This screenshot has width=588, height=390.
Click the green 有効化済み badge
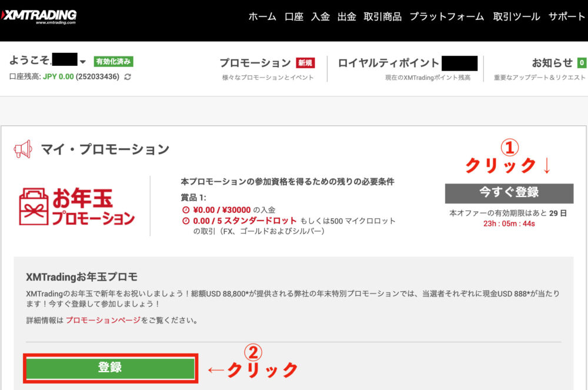pos(113,62)
